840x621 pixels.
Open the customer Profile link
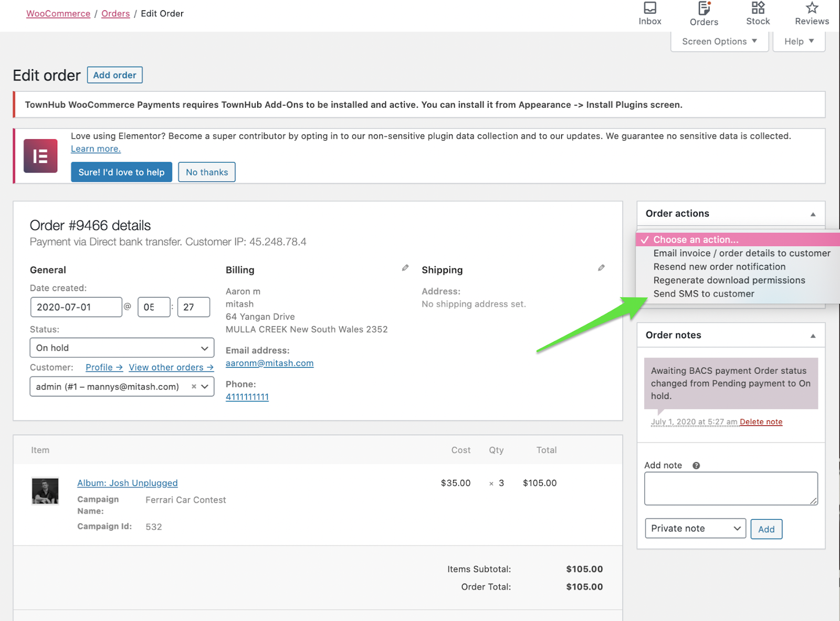(x=104, y=367)
